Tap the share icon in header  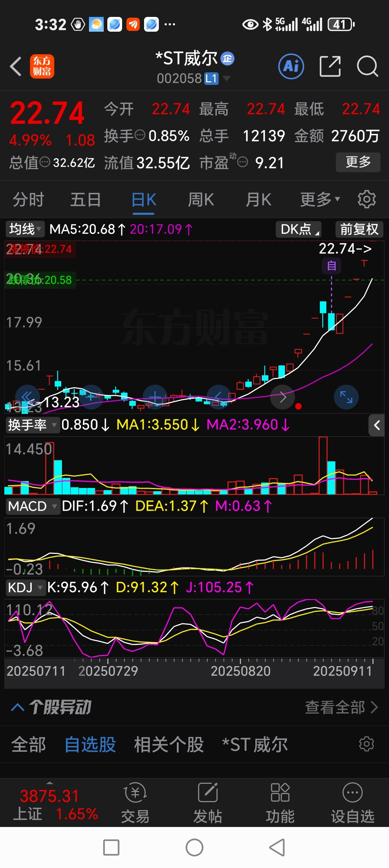tap(330, 66)
